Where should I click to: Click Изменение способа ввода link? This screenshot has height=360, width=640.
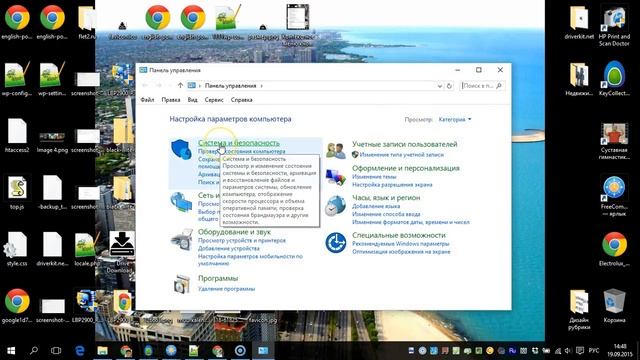[x=386, y=214]
